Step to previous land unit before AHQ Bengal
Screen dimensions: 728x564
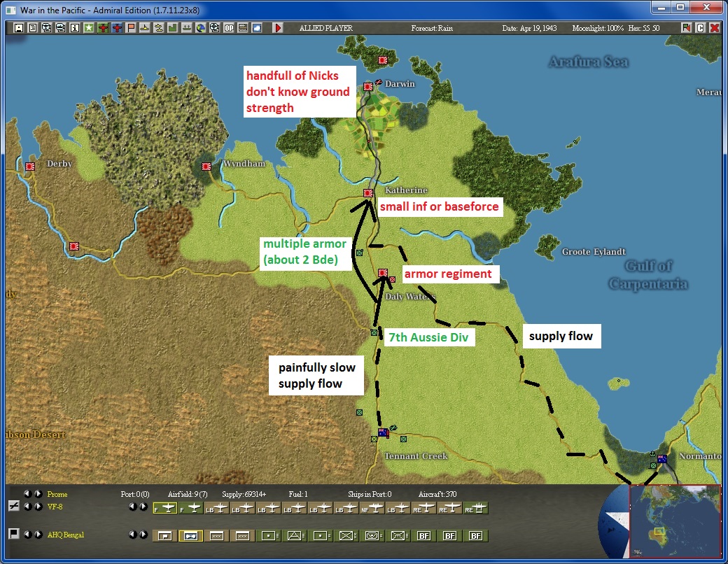click(x=28, y=535)
